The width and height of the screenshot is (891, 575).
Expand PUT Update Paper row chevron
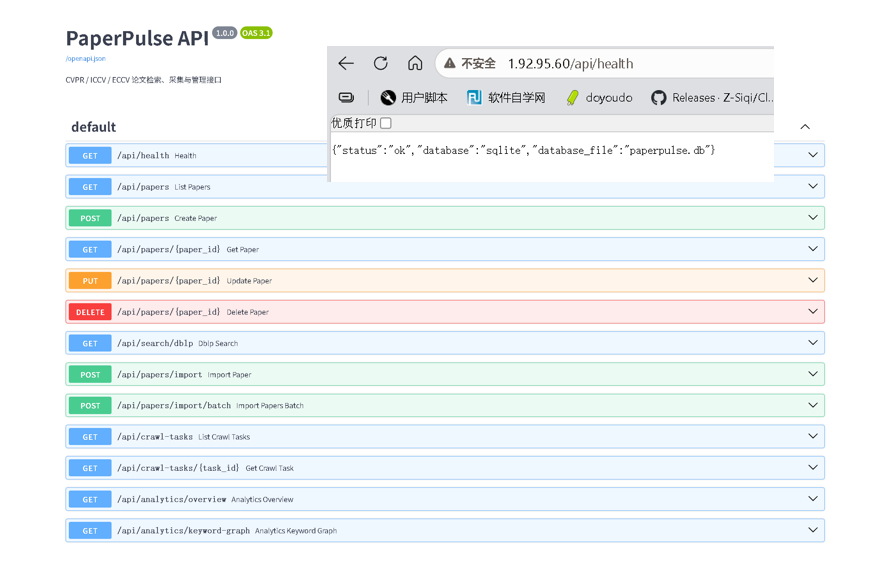pyautogui.click(x=813, y=280)
